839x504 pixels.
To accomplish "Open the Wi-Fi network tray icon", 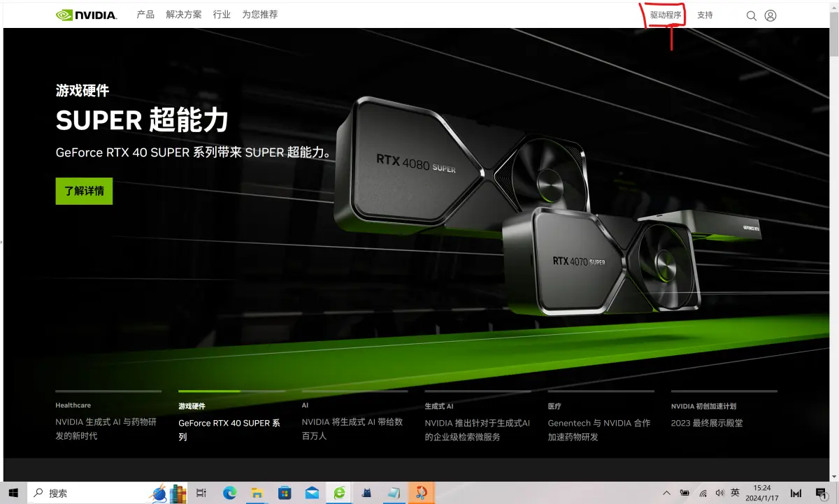I will (703, 493).
